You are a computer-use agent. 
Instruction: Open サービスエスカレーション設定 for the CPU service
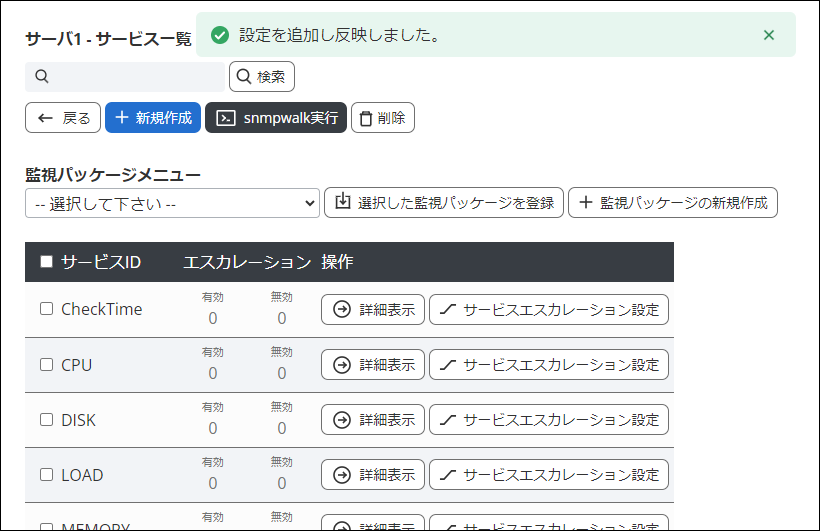click(x=548, y=365)
